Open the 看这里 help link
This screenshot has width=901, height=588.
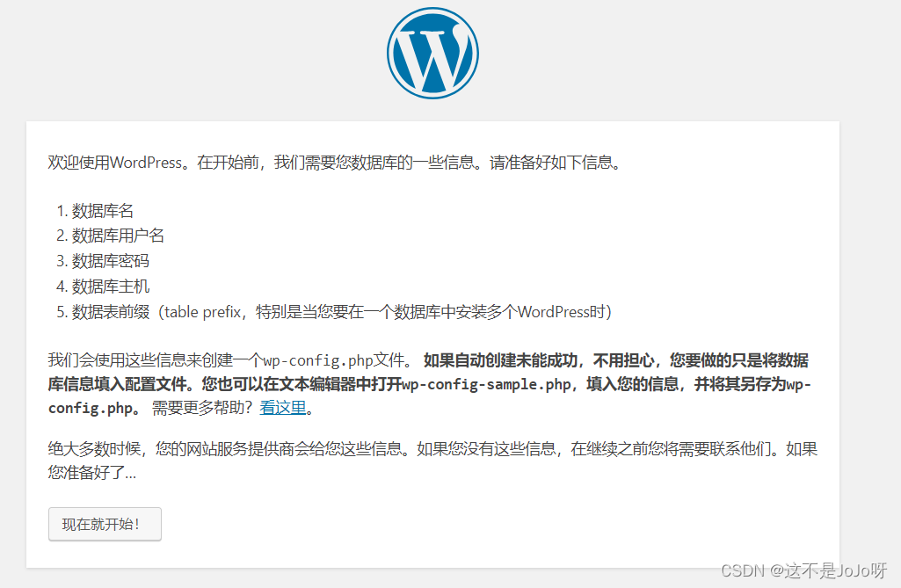coord(283,408)
